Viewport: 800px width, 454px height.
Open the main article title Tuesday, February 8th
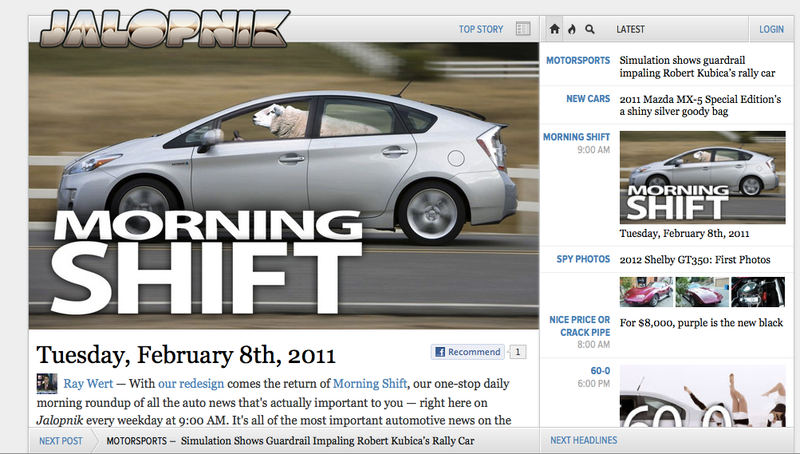[186, 355]
